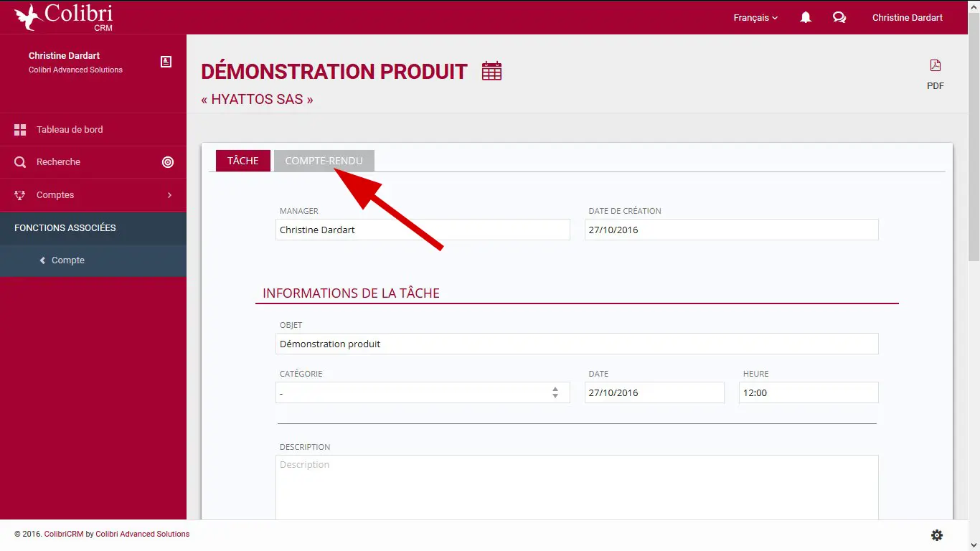Click the calendar icon beside the title
The height and width of the screenshot is (551, 980).
[x=491, y=71]
